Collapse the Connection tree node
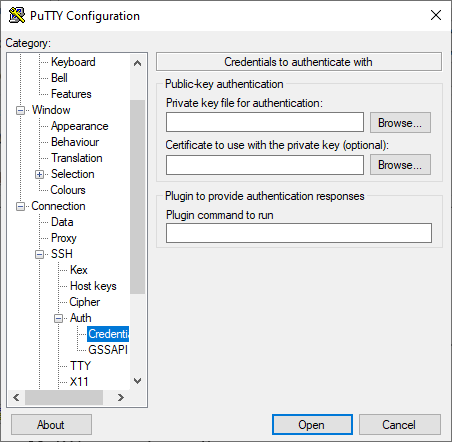 (x=20, y=207)
